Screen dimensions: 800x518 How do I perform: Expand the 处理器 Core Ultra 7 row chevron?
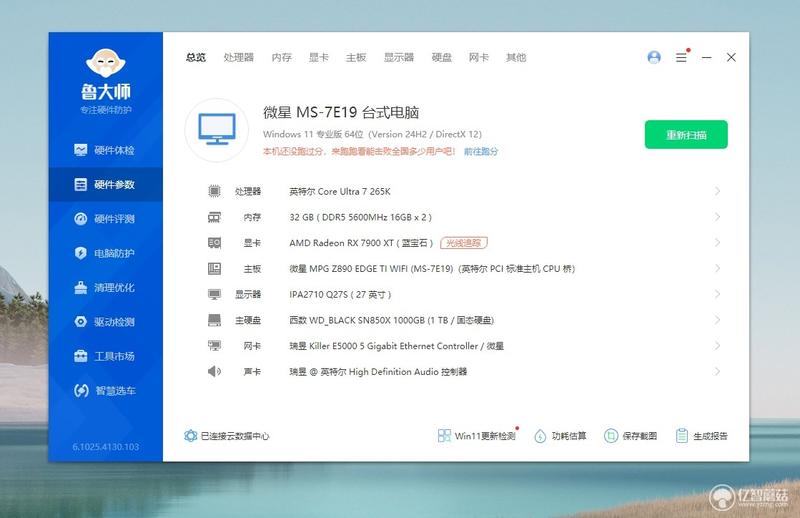tap(717, 191)
